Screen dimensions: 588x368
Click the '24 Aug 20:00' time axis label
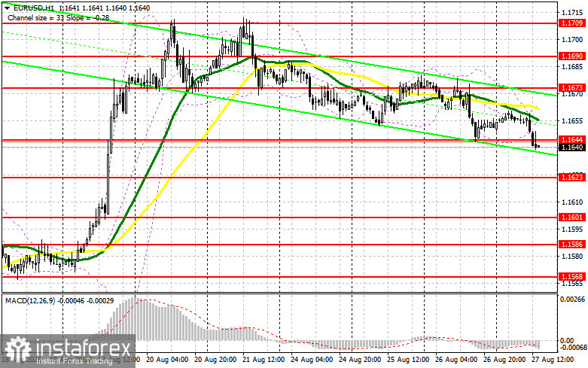point(361,360)
